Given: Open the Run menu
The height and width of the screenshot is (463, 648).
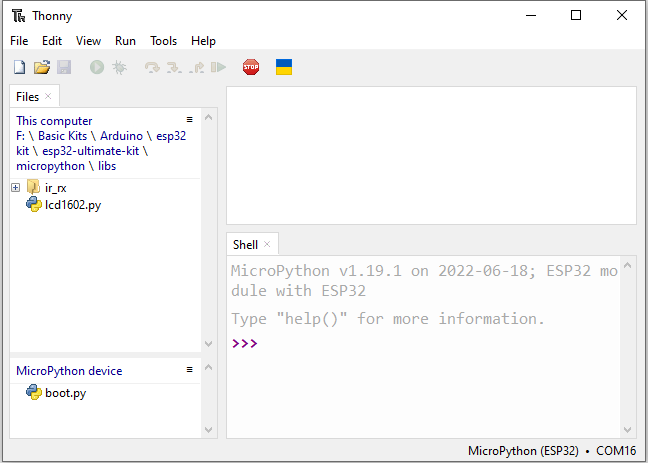Looking at the screenshot, I should 125,41.
